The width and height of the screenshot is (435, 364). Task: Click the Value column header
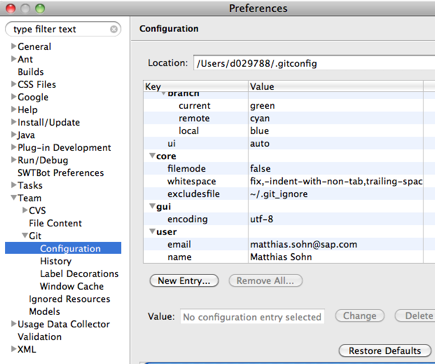tap(336, 86)
